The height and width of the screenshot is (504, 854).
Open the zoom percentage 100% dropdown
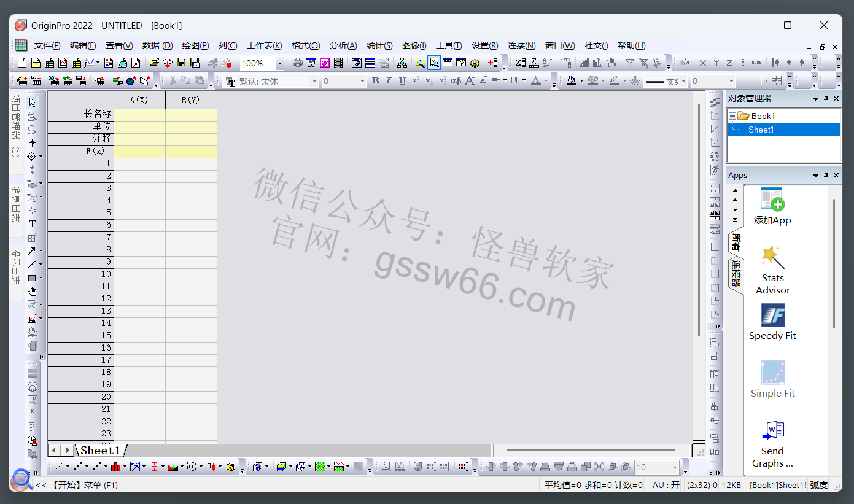coord(280,63)
